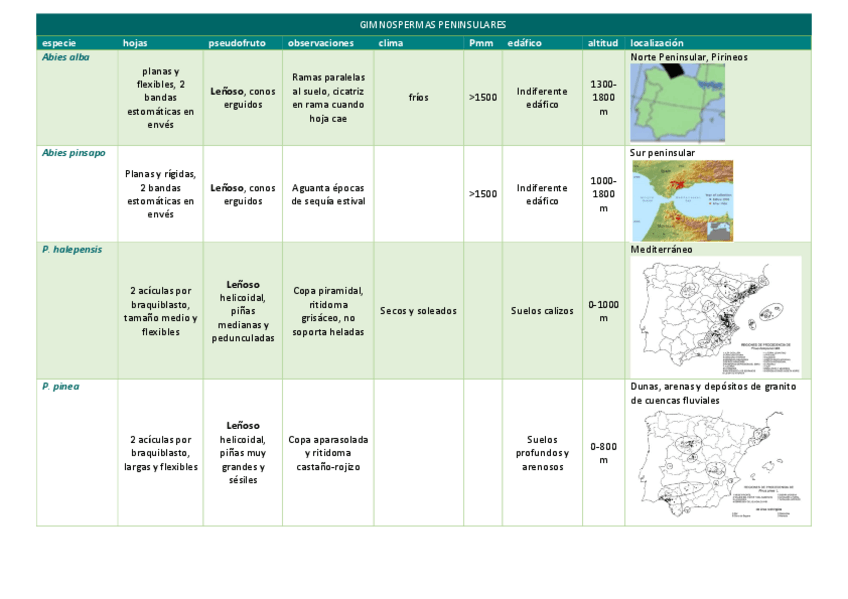Select the fríos climate cell
The image size is (848, 599).
(x=417, y=97)
